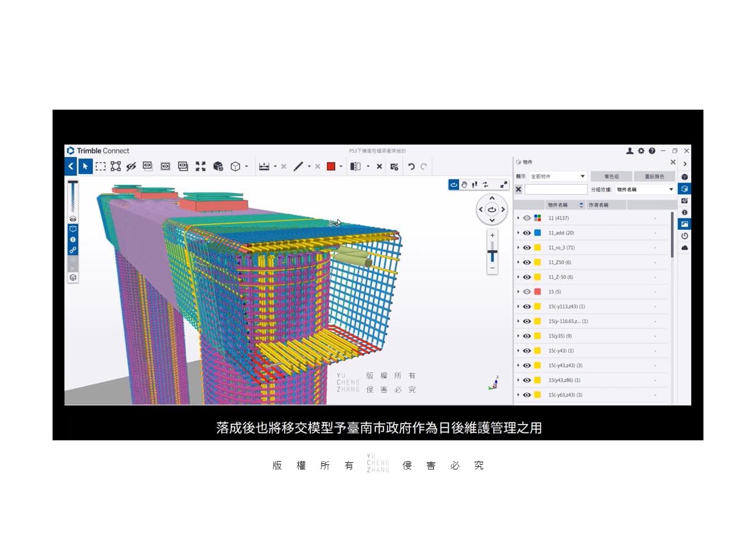The width and height of the screenshot is (756, 550).
Task: Click the 作者名稱 column header
Action: pos(606,205)
